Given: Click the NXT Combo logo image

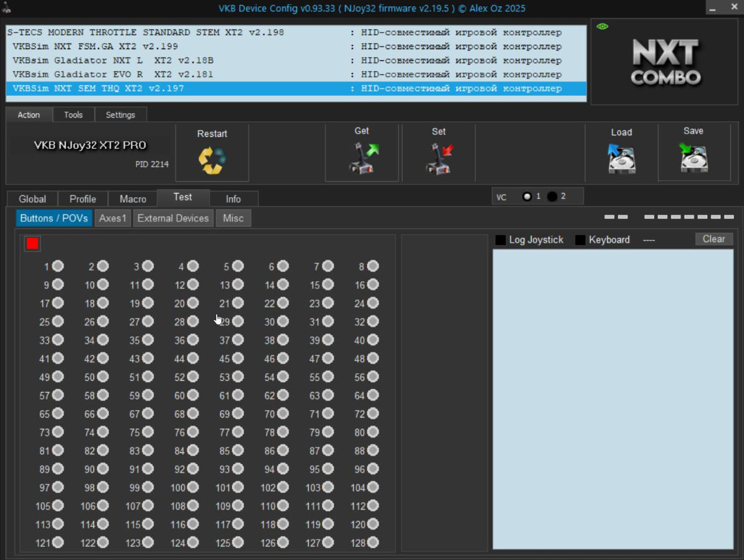Looking at the screenshot, I should [x=666, y=62].
